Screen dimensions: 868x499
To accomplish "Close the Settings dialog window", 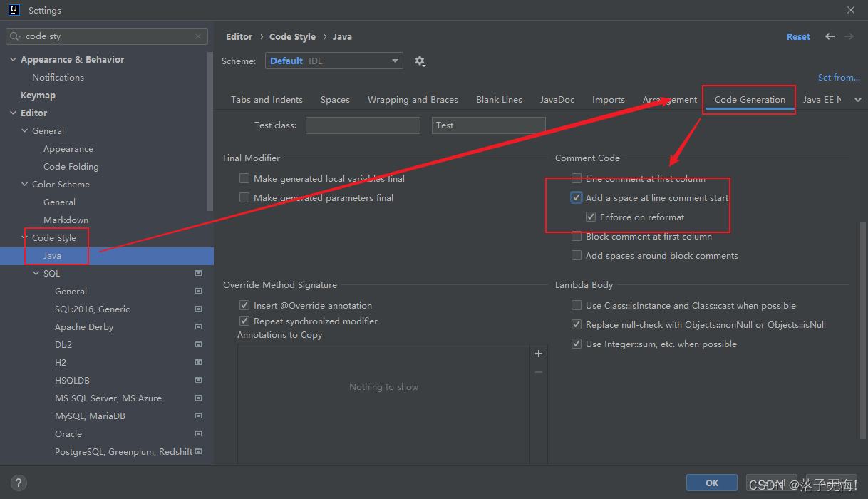I will coord(851,10).
